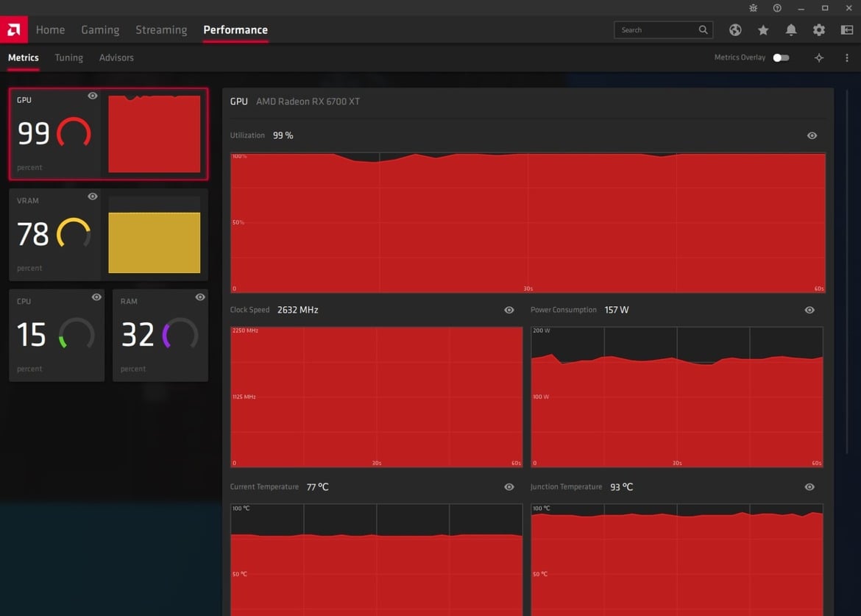Click the search magnifier icon
This screenshot has height=616, width=861.
(703, 29)
